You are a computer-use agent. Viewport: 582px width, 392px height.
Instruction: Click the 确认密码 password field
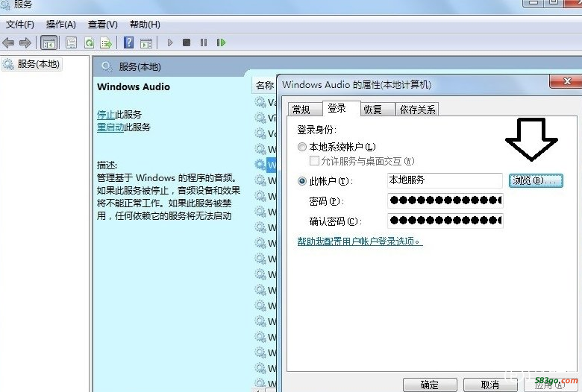tap(445, 221)
